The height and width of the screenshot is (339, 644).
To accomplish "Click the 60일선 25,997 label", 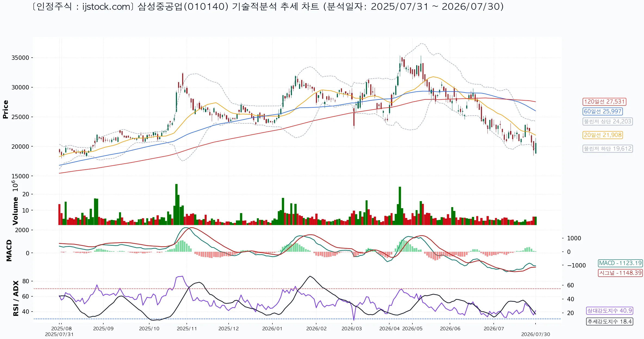I will pos(602,111).
